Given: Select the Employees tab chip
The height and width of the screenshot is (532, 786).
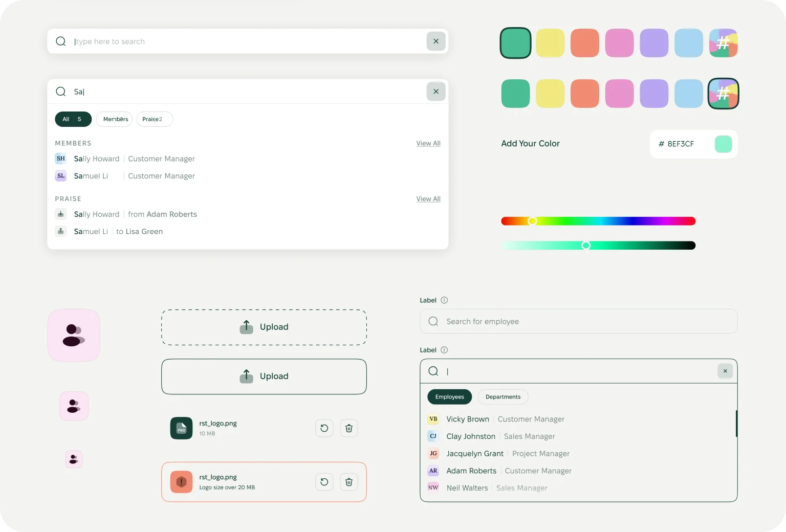Looking at the screenshot, I should [x=450, y=397].
